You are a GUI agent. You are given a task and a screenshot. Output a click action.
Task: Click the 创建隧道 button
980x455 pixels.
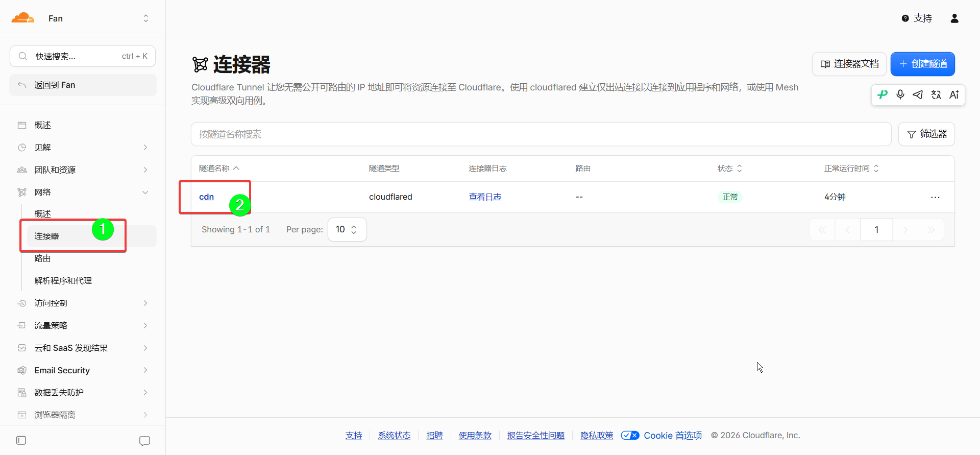click(x=923, y=64)
